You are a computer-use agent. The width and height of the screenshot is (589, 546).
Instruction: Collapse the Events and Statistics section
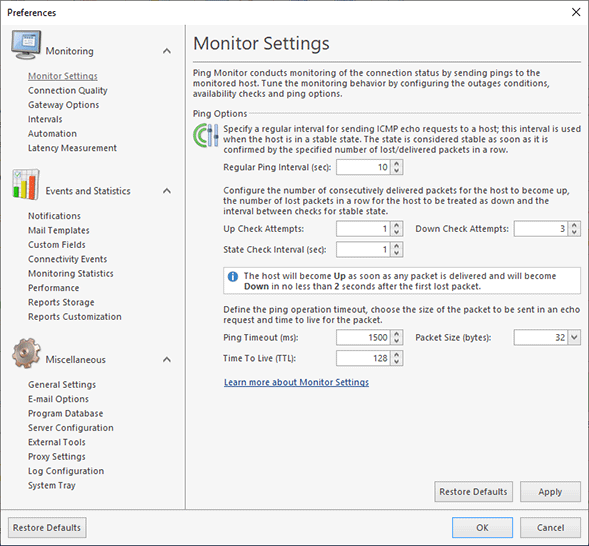(167, 191)
